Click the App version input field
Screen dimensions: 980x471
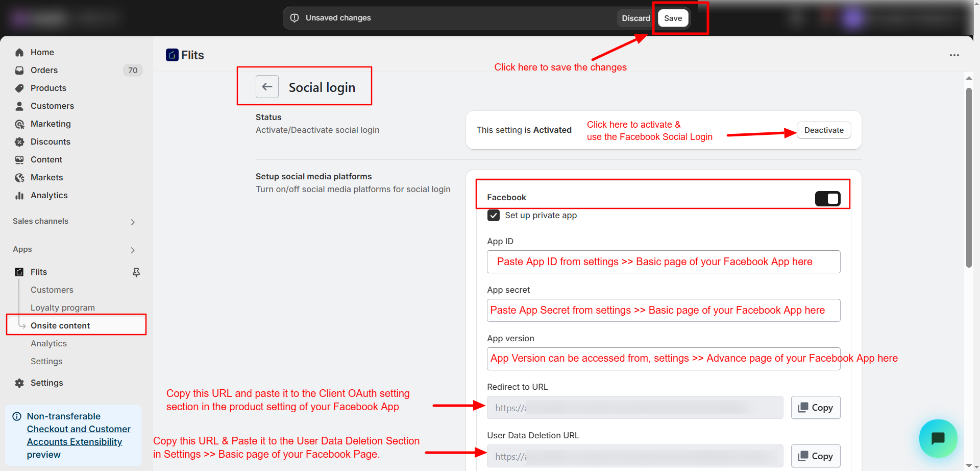[x=664, y=359]
